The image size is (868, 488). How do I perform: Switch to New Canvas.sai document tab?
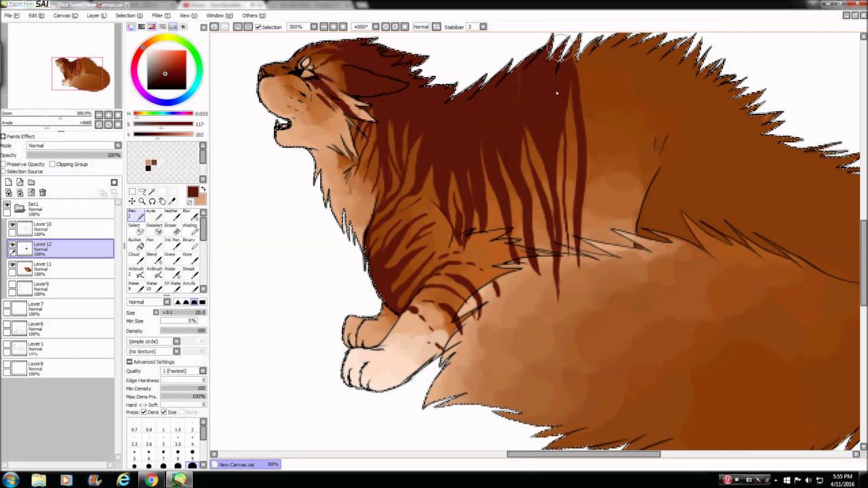click(x=245, y=464)
